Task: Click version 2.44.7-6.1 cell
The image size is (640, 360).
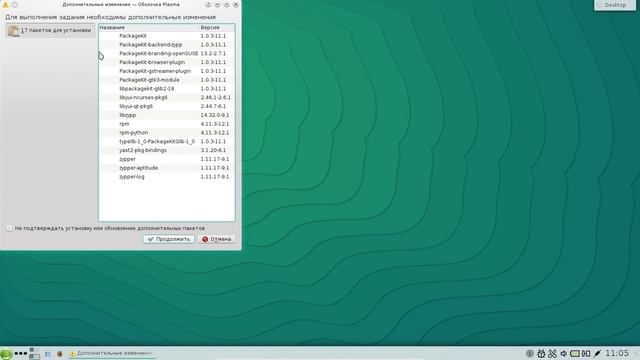Action: 213,106
